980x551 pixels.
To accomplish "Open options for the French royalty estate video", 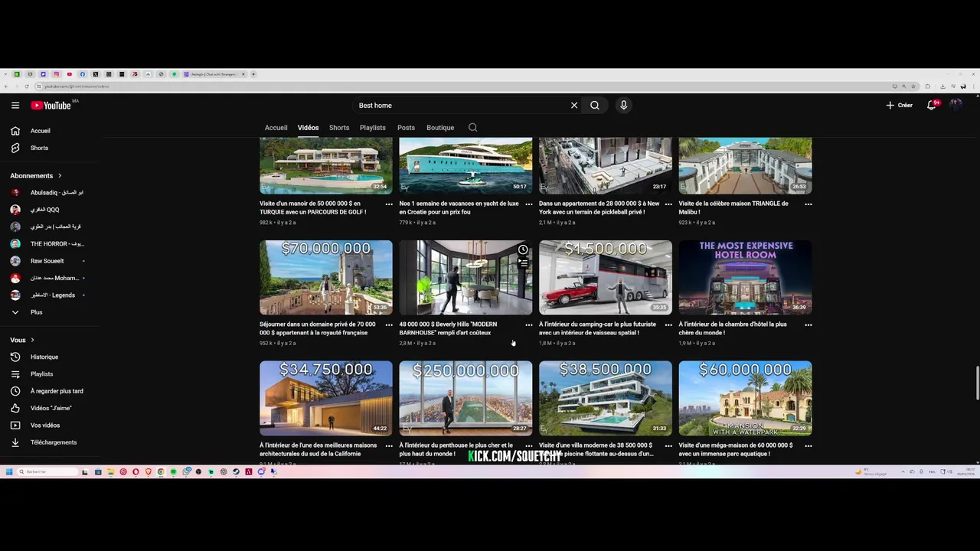I will point(389,325).
